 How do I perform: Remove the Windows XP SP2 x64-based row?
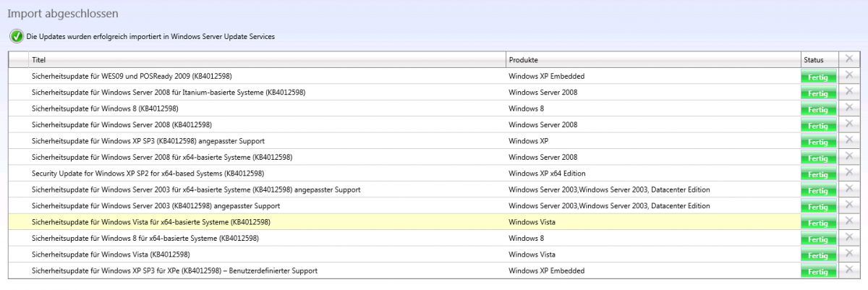849,173
